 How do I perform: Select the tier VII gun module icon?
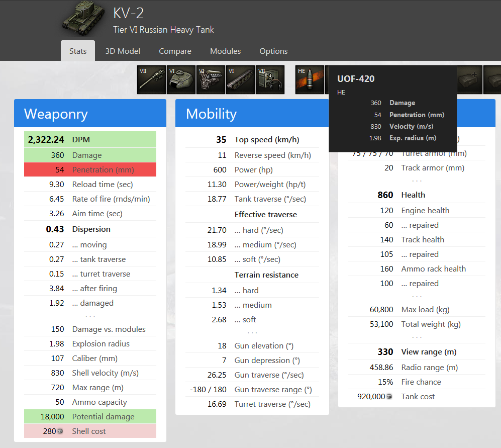151,79
